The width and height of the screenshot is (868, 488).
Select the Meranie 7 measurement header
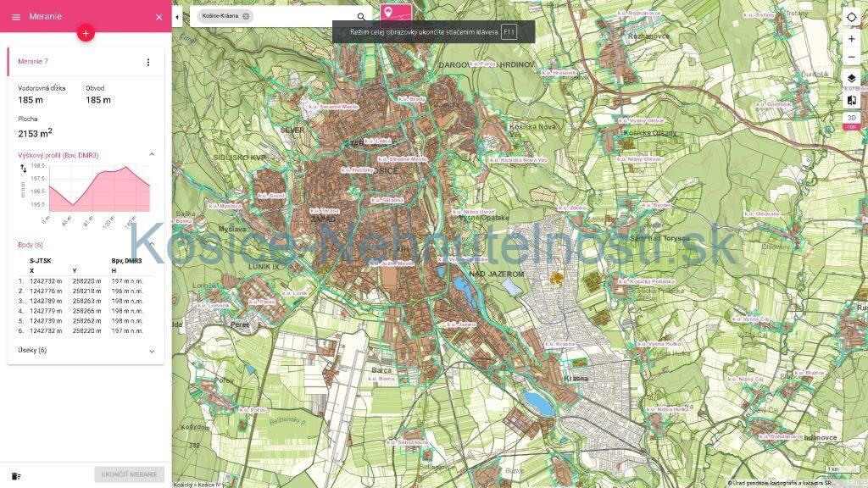[x=86, y=61]
